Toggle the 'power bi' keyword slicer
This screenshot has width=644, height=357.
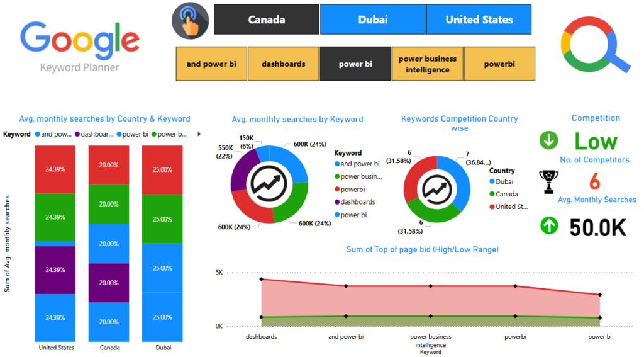pyautogui.click(x=356, y=64)
